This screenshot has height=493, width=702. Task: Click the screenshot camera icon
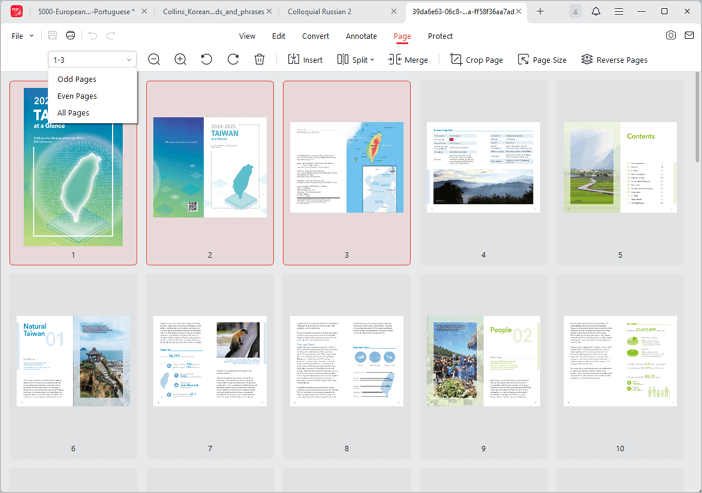click(671, 36)
